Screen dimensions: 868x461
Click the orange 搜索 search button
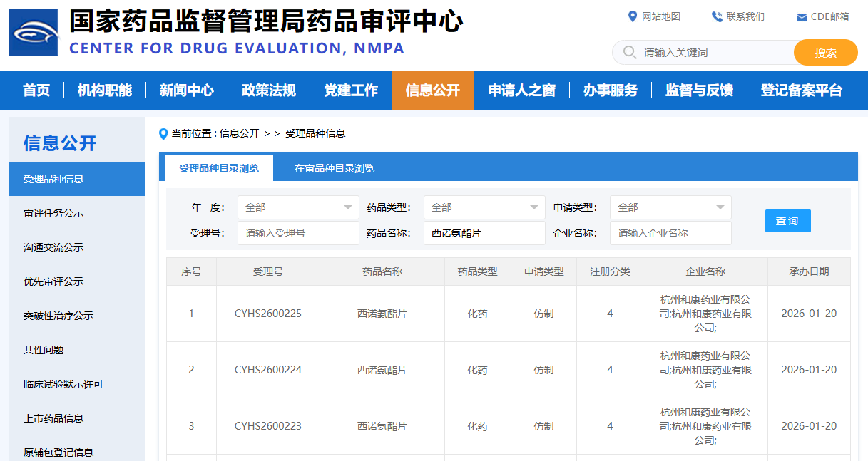click(825, 53)
